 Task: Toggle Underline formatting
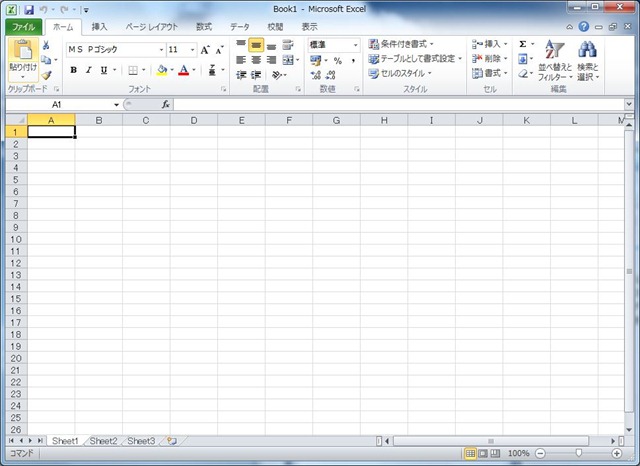[104, 70]
